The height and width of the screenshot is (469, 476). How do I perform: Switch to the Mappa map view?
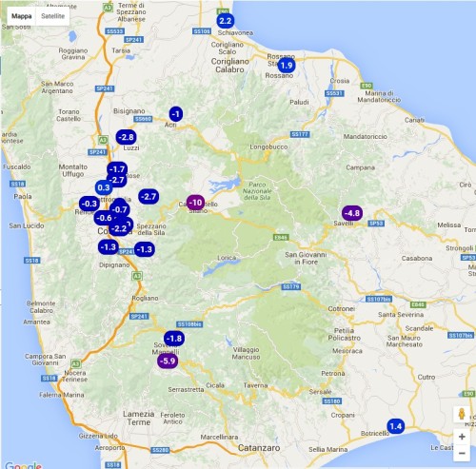(22, 16)
